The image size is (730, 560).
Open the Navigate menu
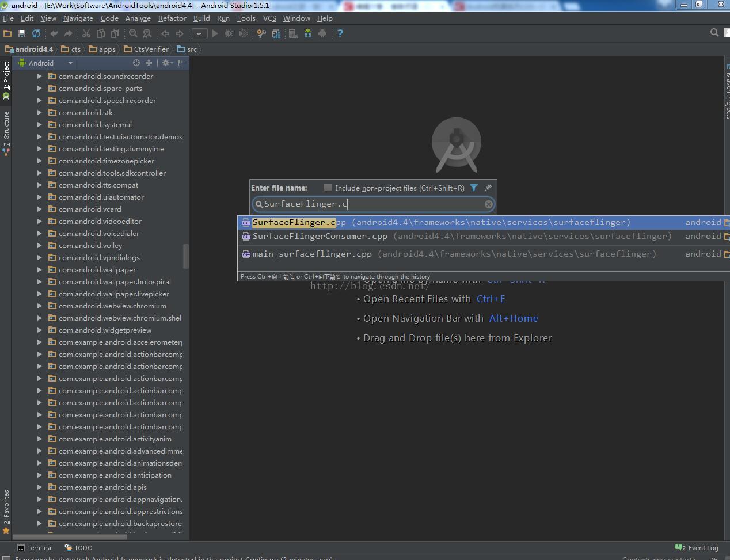click(x=78, y=18)
